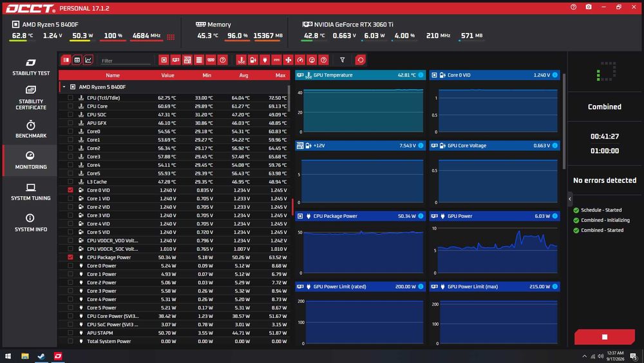Viewport: 644px width, 363px height.
Task: Enable the Total System Power checkbox
Action: pos(70,341)
